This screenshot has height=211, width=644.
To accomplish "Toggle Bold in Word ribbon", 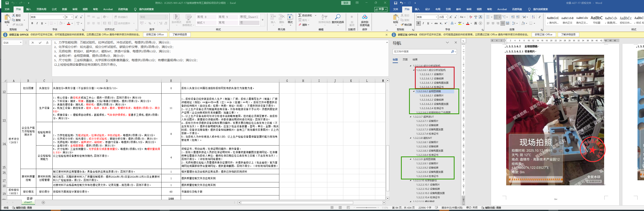I will 418,23.
